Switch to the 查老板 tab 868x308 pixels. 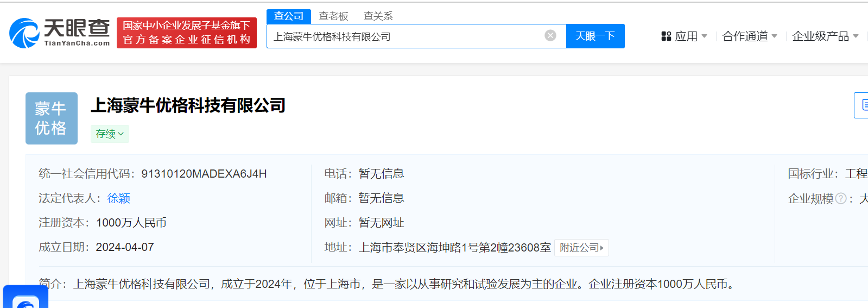click(333, 16)
